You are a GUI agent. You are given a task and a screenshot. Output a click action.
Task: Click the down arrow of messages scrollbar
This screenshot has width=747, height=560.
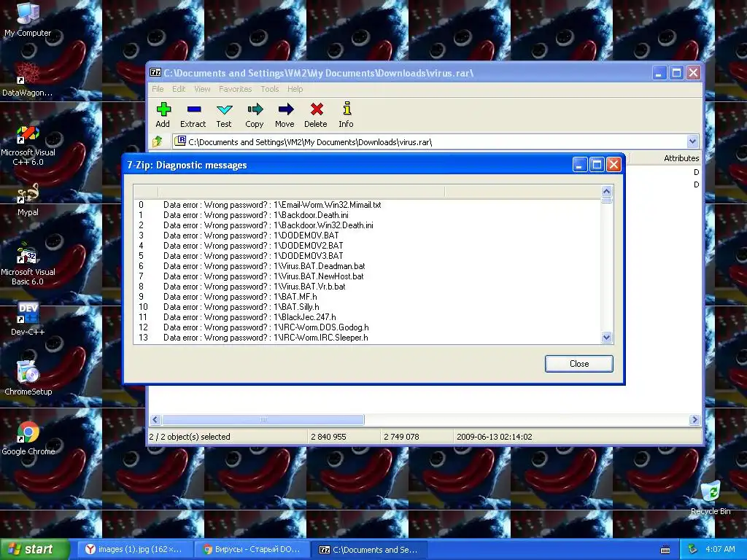[606, 337]
